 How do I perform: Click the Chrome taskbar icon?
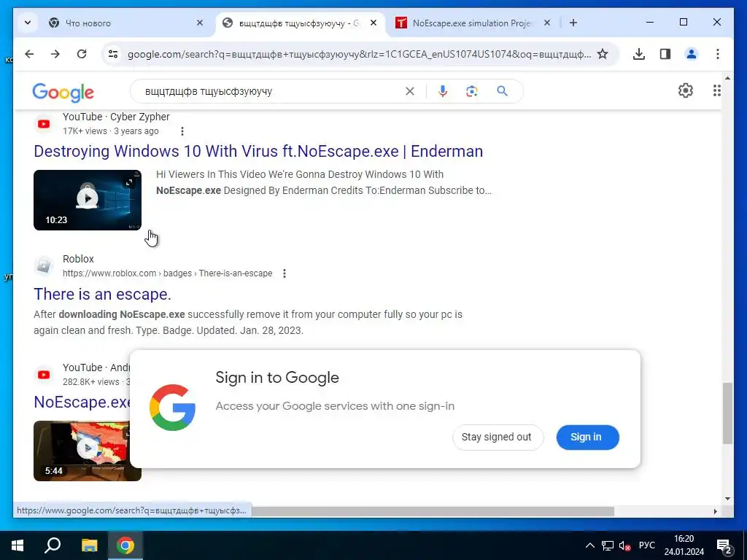125,545
